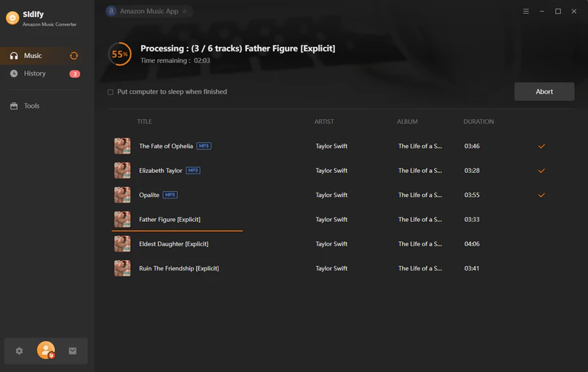Click duration 03:46 of The Fate of Ophelia
This screenshot has height=372, width=588.
coord(472,146)
